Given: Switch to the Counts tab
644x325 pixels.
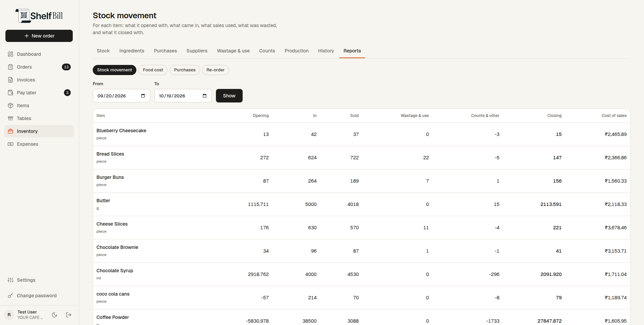Looking at the screenshot, I should click(267, 51).
